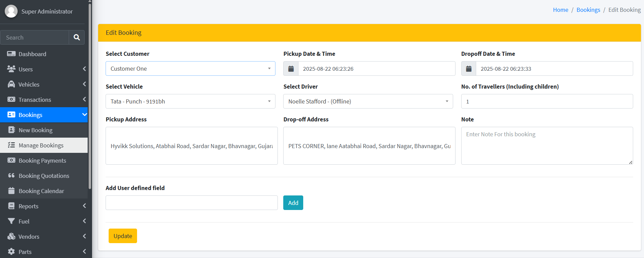Click the Dropoff Date calendar icon

point(469,69)
